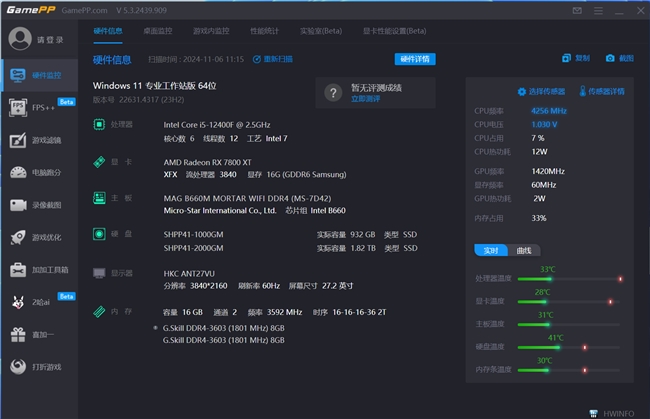Switch to the 游戏内监控 tab
This screenshot has height=419, width=650.
coord(211,31)
